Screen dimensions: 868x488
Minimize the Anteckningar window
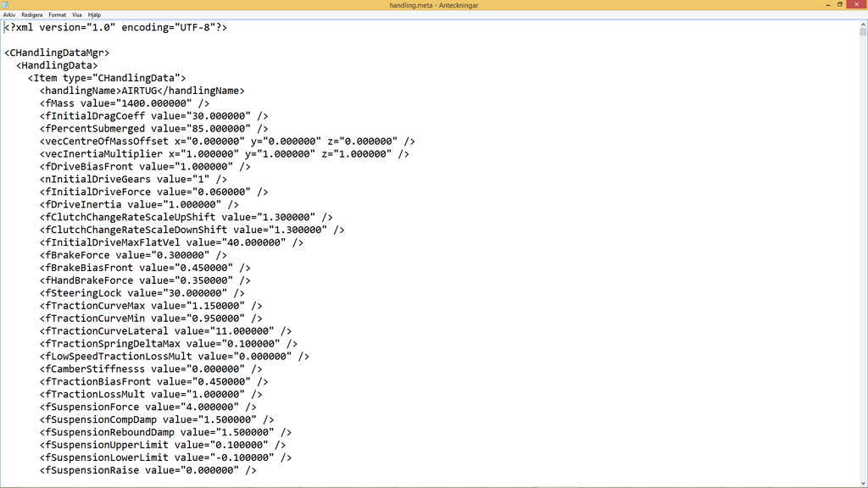tap(828, 4)
